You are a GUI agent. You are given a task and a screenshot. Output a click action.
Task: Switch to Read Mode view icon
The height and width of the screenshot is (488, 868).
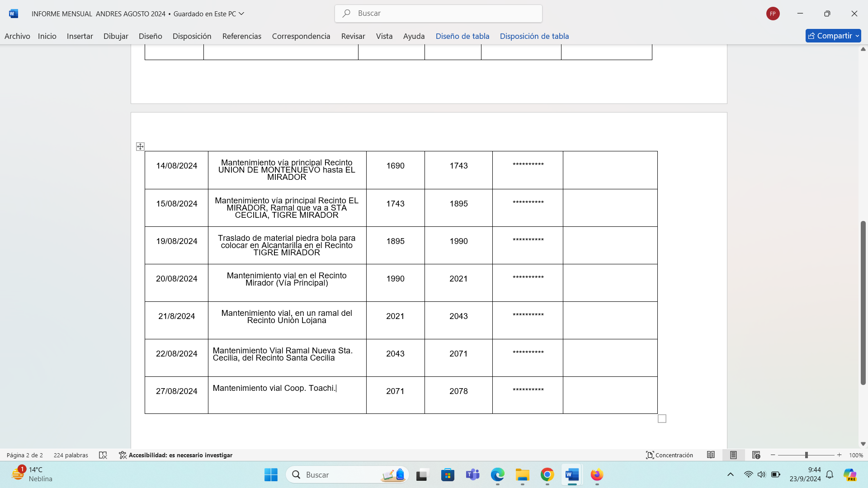point(711,455)
